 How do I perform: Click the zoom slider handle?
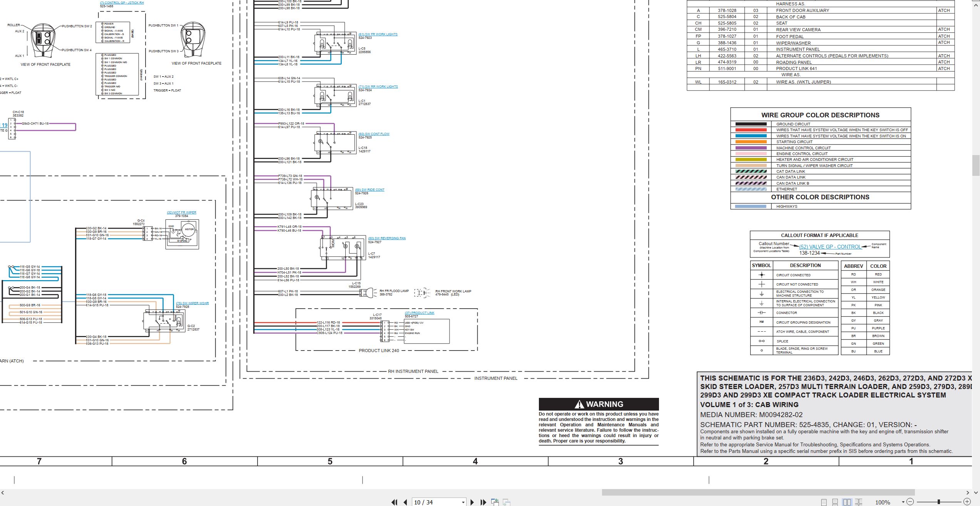939,502
